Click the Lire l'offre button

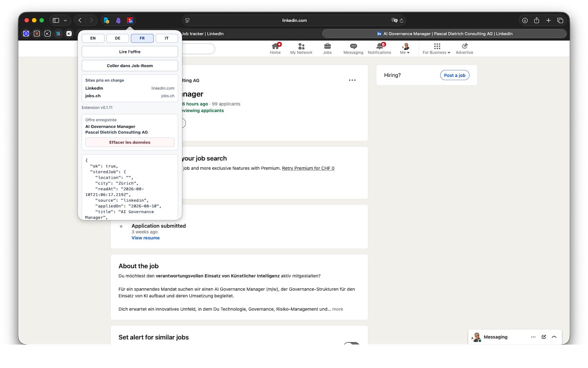click(x=130, y=52)
